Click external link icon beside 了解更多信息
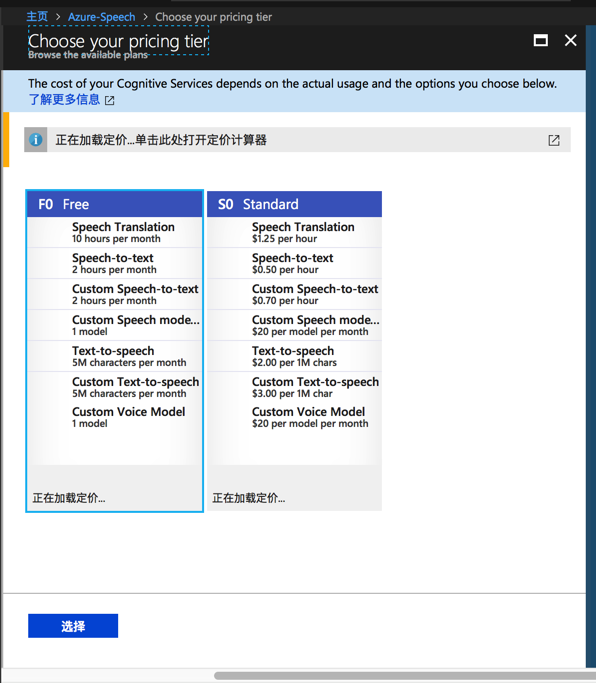The height and width of the screenshot is (683, 596). [110, 101]
